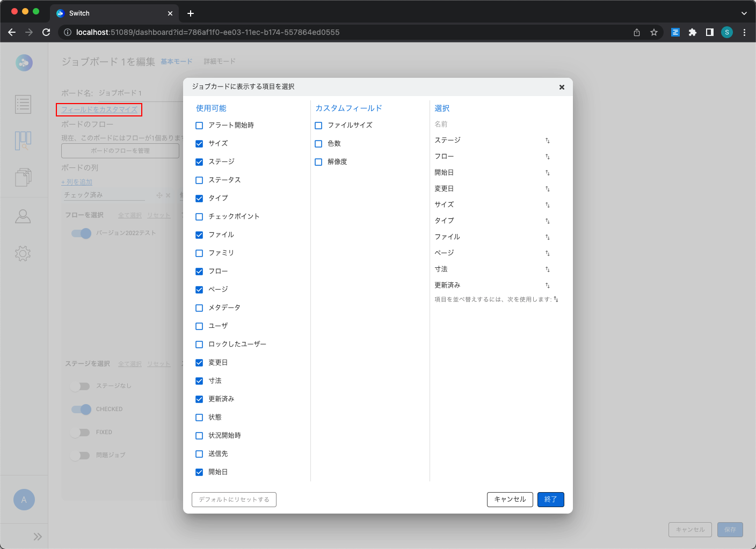Click reorder arrows for フロー row
756x549 pixels.
(x=548, y=157)
